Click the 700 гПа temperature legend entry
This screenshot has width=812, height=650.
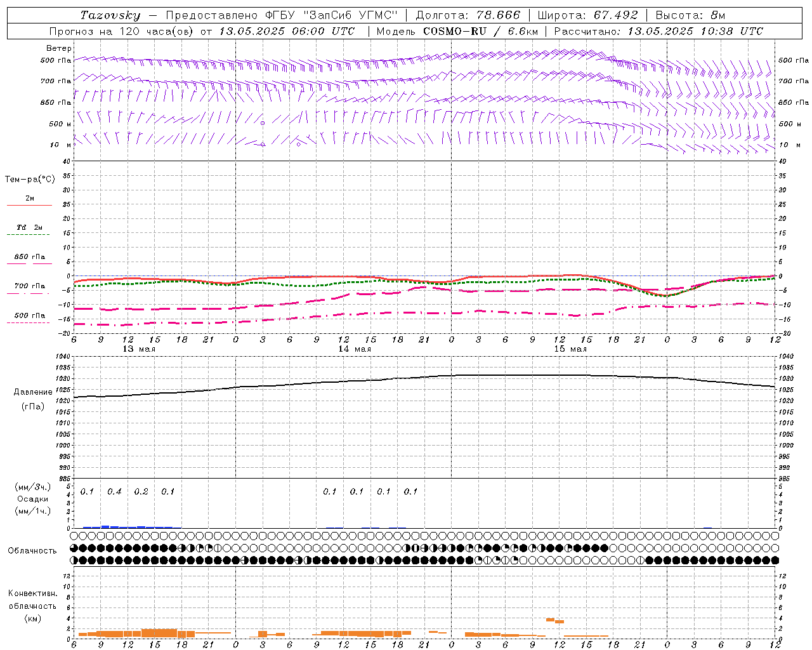pos(29,286)
